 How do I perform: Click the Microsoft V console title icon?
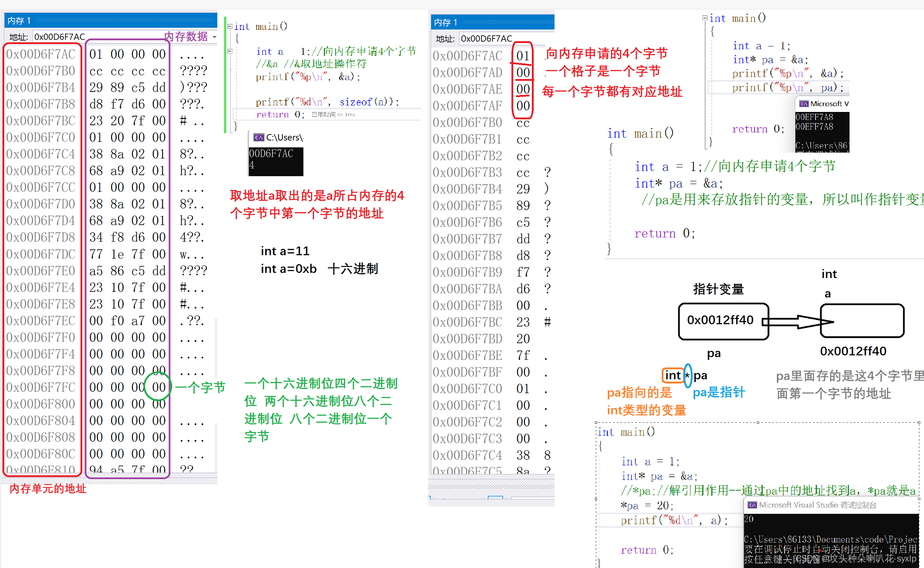804,104
